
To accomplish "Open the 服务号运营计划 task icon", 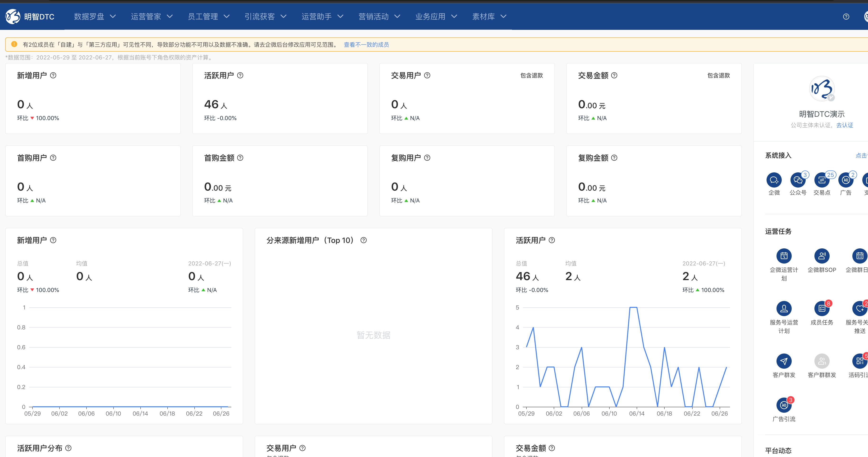I will [784, 308].
